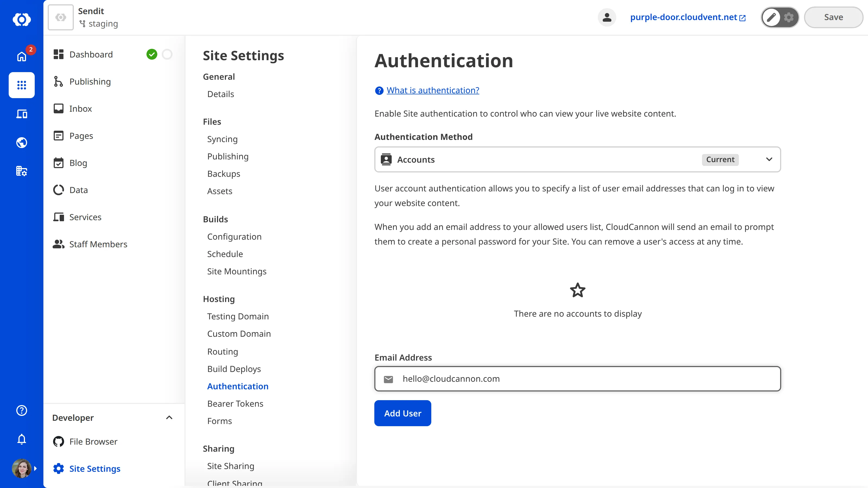Open purple-door.cloudvent.net link
Screen dimensions: 868x488
pyautogui.click(x=688, y=17)
